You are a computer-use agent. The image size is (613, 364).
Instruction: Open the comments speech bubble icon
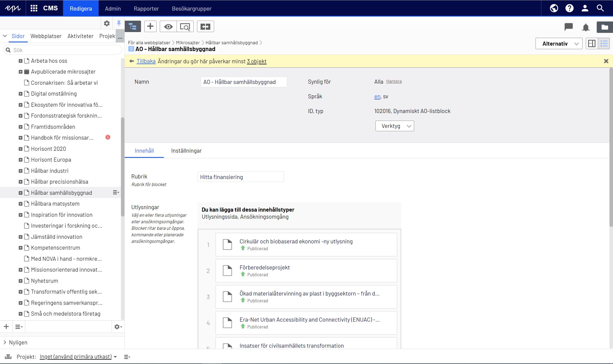click(568, 27)
